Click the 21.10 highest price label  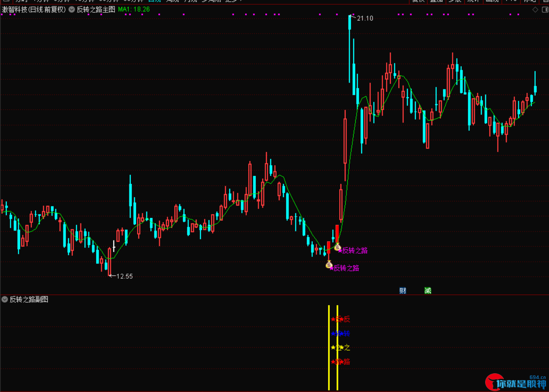[x=365, y=18]
